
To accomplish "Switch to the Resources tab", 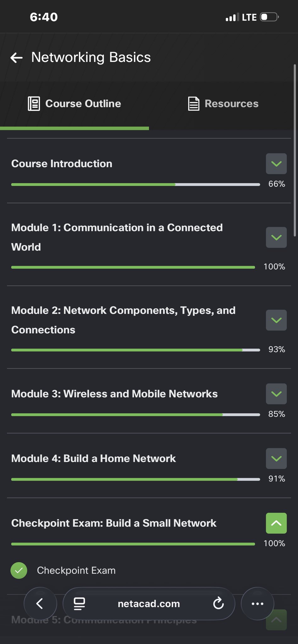I will pyautogui.click(x=223, y=104).
